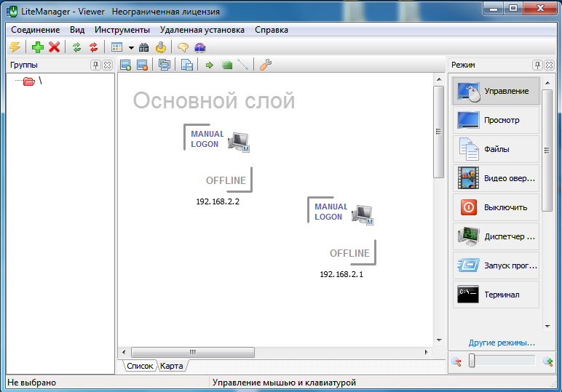The width and height of the screenshot is (562, 392).
Task: Click the map scroll up arrow
Action: pyautogui.click(x=439, y=79)
